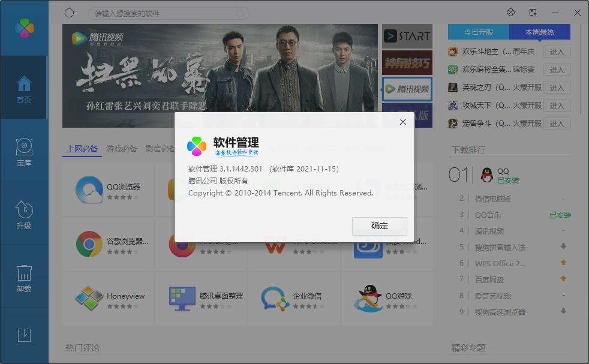Click the 欢乐斗地主 game icon

453,52
